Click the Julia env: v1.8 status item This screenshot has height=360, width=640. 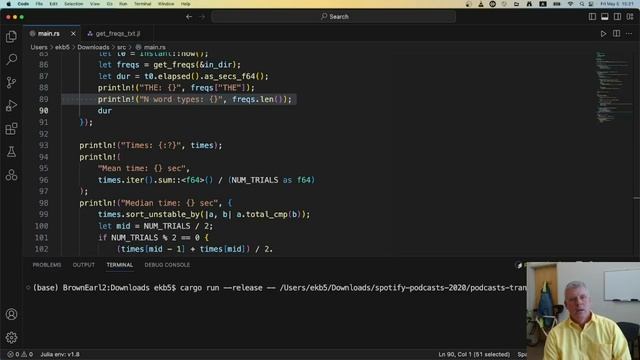tap(60, 354)
